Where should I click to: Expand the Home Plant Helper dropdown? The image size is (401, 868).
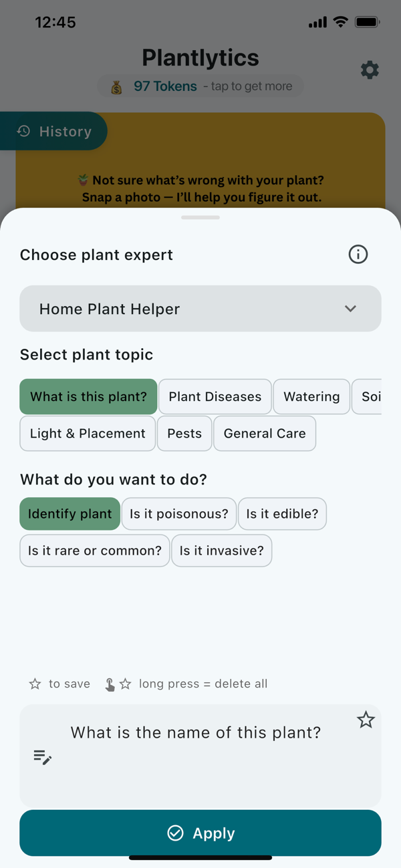pyautogui.click(x=200, y=309)
